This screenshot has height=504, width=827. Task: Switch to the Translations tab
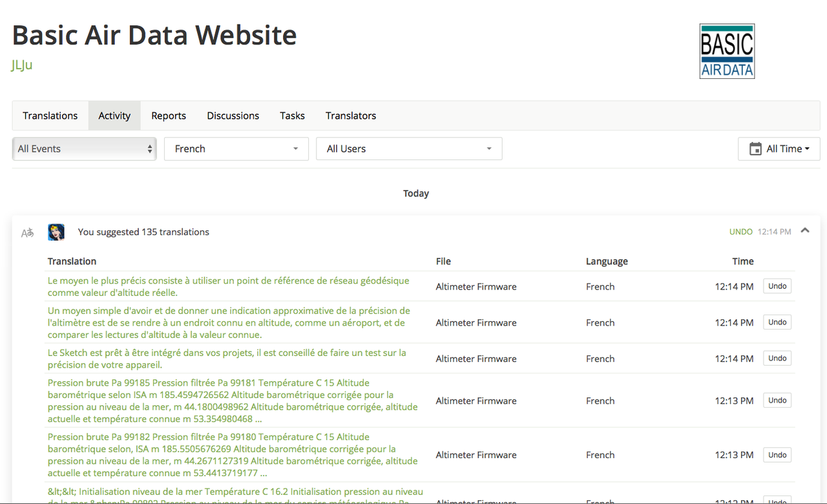[50, 116]
